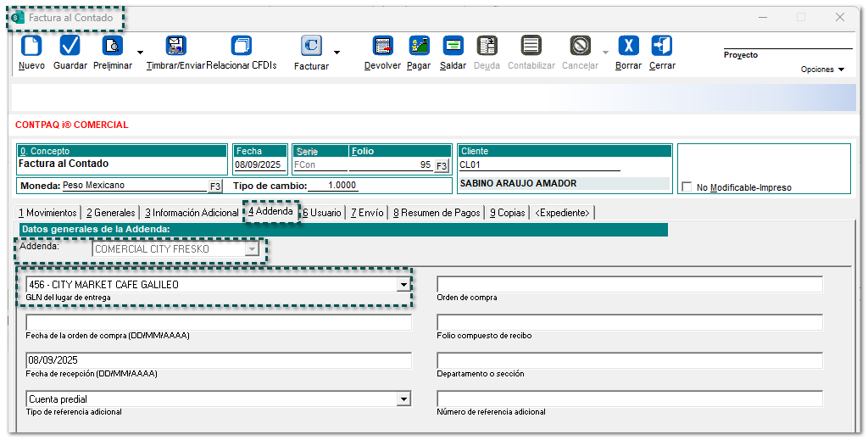The height and width of the screenshot is (440, 868).
Task: Click Relacionar CFDIs icon
Action: tap(242, 46)
